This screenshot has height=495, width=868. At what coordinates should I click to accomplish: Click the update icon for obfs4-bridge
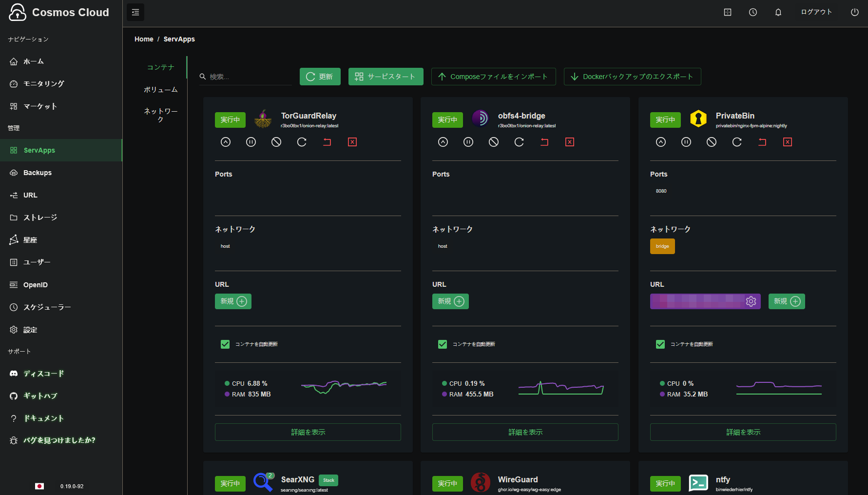tap(443, 142)
